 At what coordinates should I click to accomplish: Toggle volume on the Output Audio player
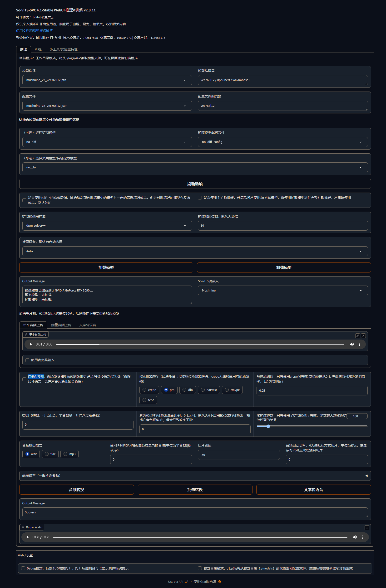click(355, 537)
